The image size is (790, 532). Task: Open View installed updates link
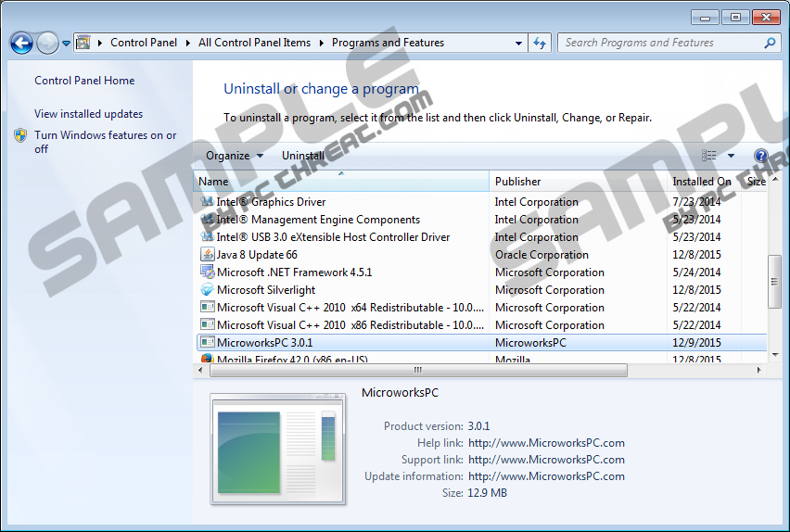click(89, 114)
